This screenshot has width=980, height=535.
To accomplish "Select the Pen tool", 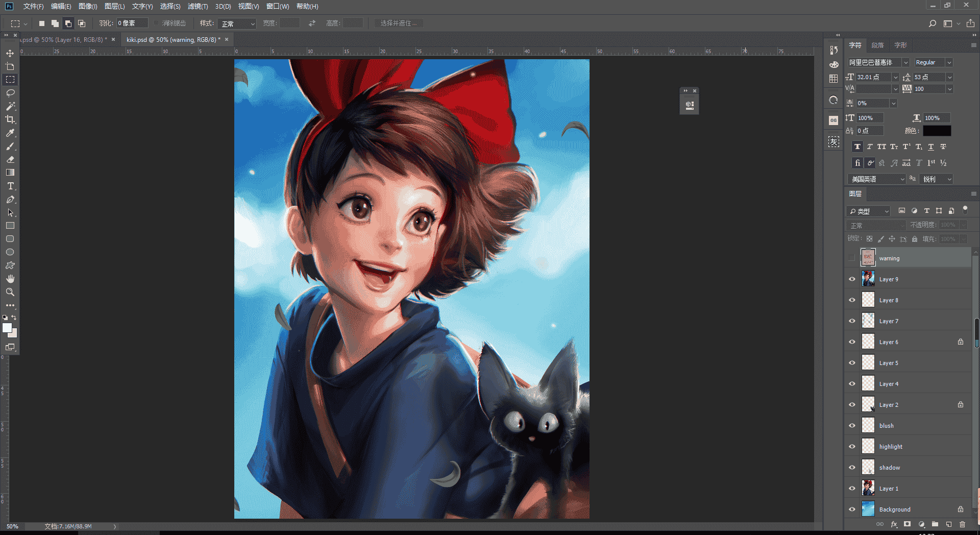I will pyautogui.click(x=10, y=199).
